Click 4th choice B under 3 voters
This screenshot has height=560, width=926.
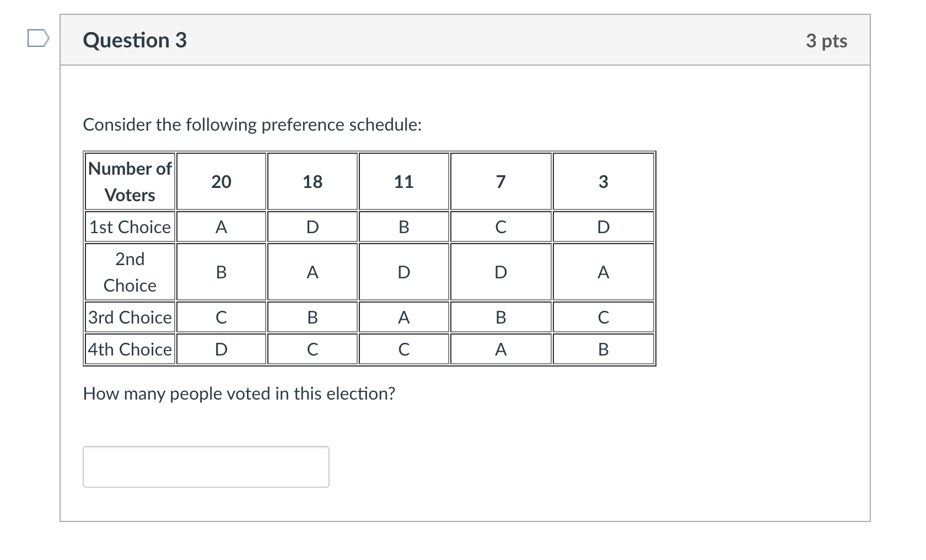coord(604,349)
